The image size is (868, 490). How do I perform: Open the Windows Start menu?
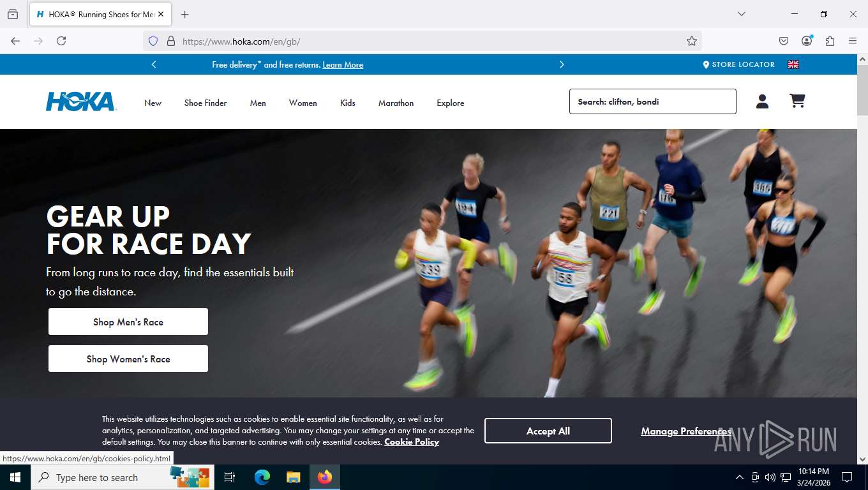[x=15, y=477]
